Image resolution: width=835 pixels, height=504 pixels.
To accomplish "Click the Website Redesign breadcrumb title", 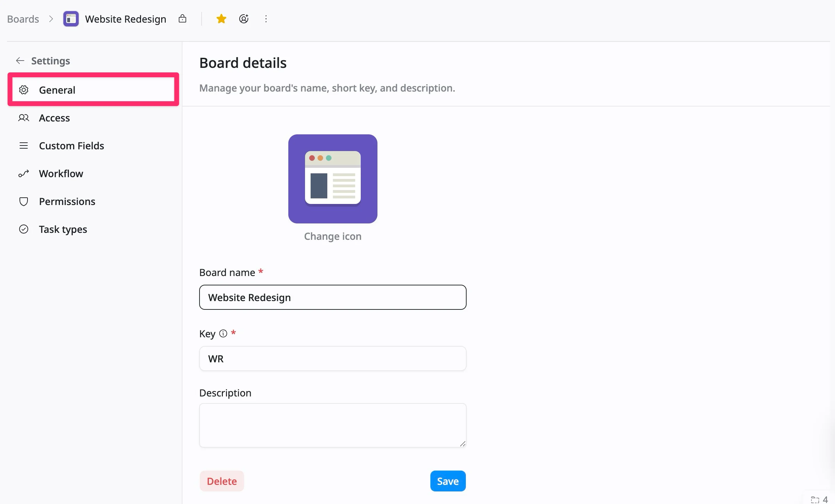I will (126, 19).
